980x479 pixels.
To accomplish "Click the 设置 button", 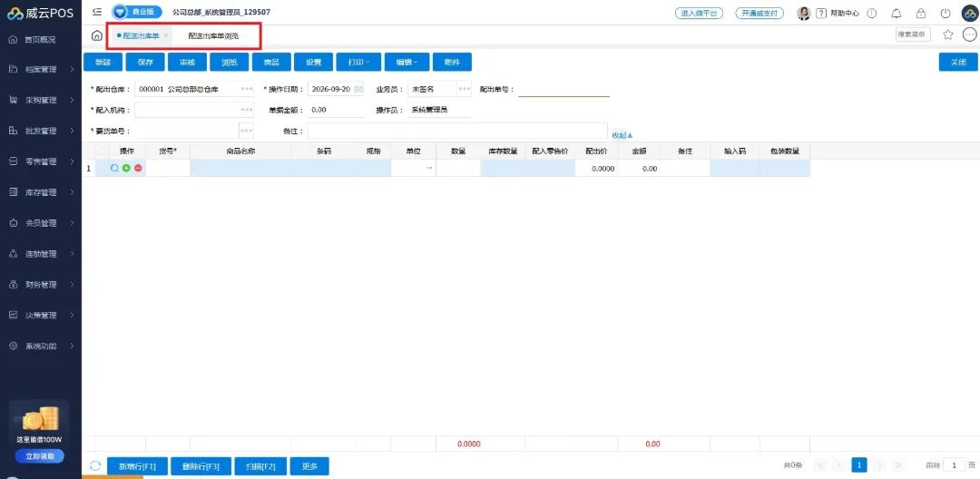I will pos(314,62).
